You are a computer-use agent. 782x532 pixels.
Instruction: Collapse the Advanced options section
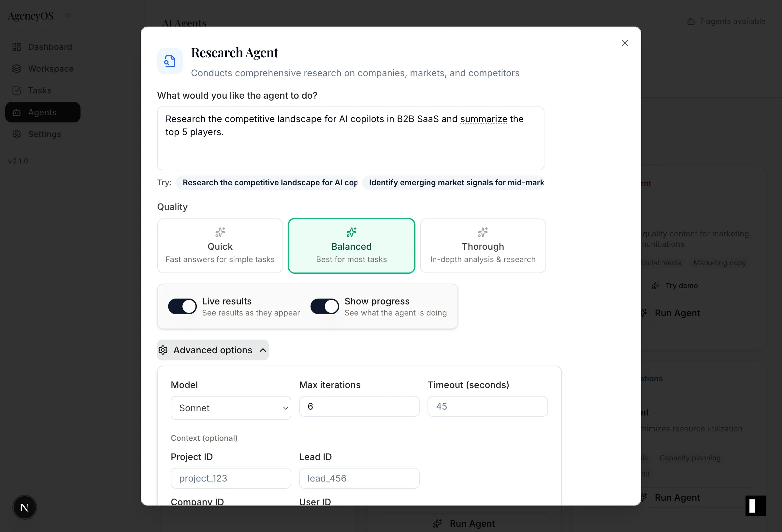point(212,350)
